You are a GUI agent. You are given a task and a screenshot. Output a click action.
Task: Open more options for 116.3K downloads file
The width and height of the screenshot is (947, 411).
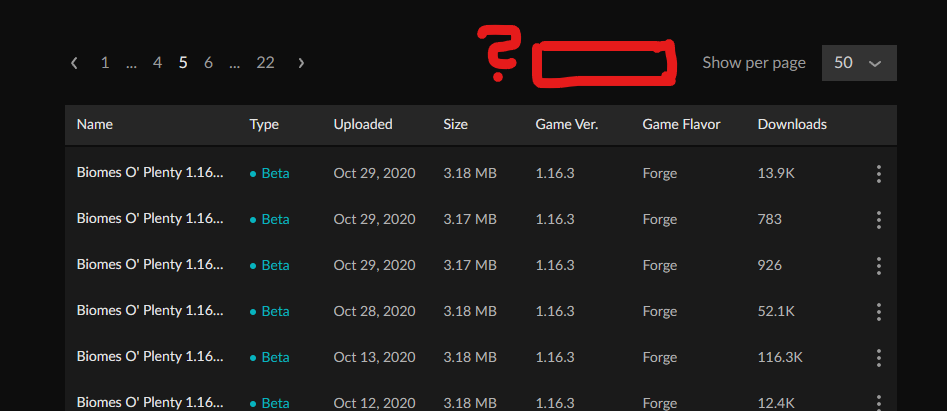[879, 358]
